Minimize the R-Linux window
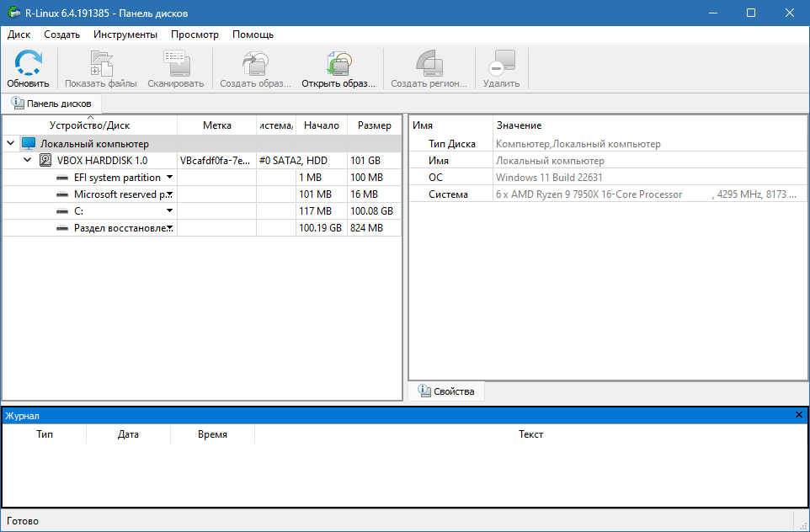This screenshot has width=810, height=532. (x=713, y=13)
